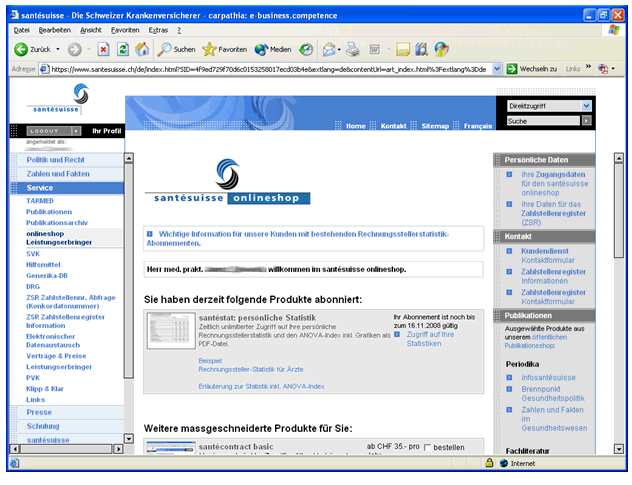The height and width of the screenshot is (485, 632).
Task: Click arrow icon beside Zugriff auf Ihre Statistiken
Action: pos(397,334)
